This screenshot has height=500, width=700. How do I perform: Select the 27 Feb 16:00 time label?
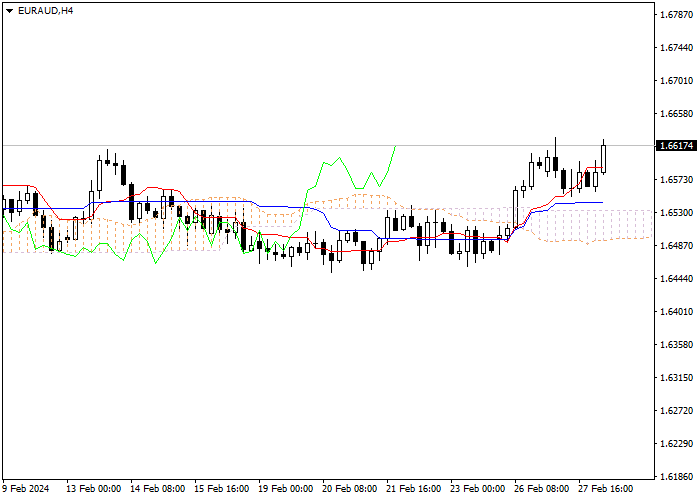(x=606, y=489)
